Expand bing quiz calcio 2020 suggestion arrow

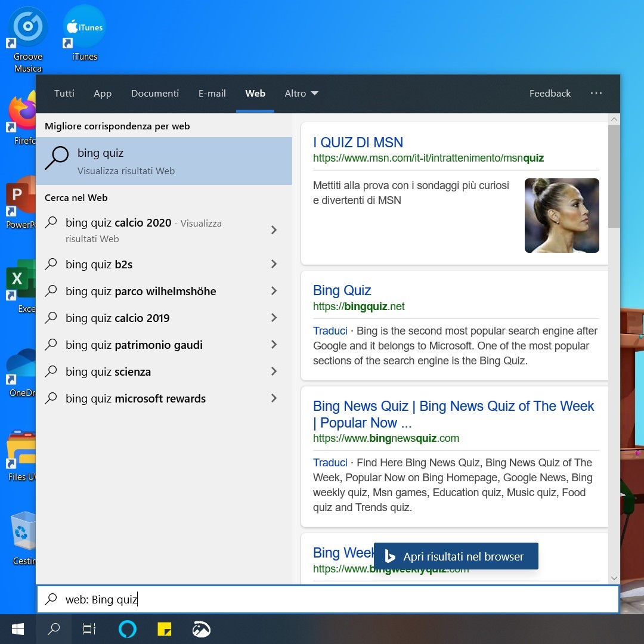point(274,230)
